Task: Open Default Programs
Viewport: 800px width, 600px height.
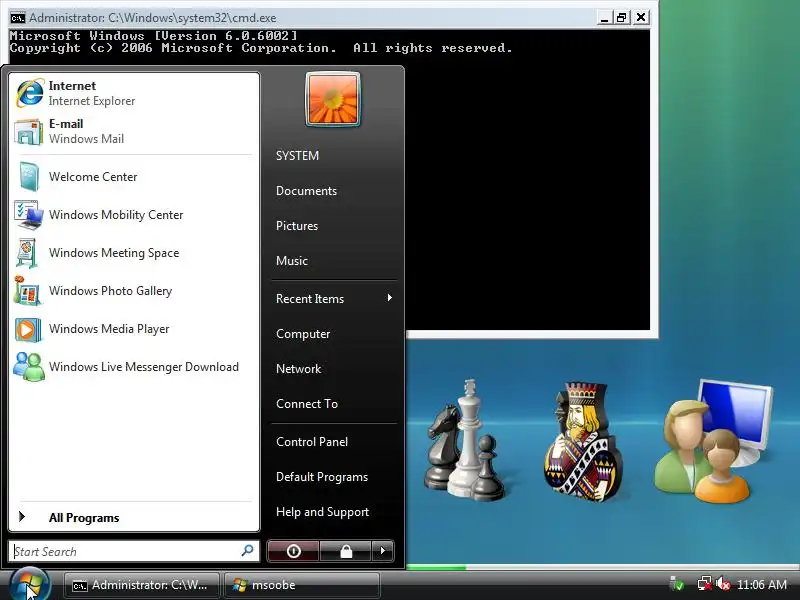Action: (x=322, y=477)
